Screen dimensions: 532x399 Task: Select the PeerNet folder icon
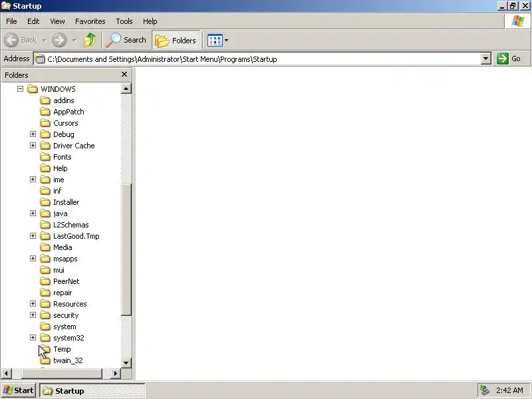pos(45,281)
